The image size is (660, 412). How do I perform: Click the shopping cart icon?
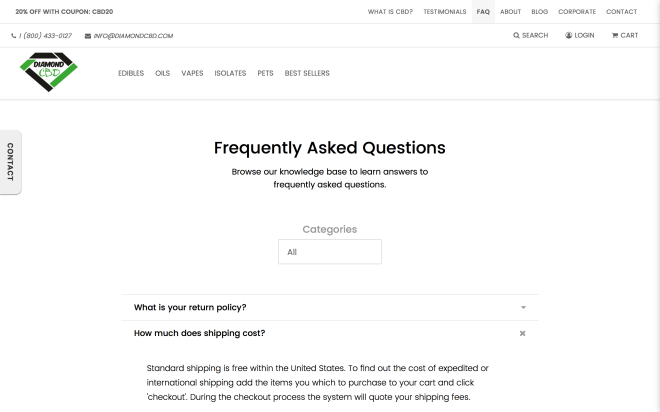pyautogui.click(x=614, y=35)
